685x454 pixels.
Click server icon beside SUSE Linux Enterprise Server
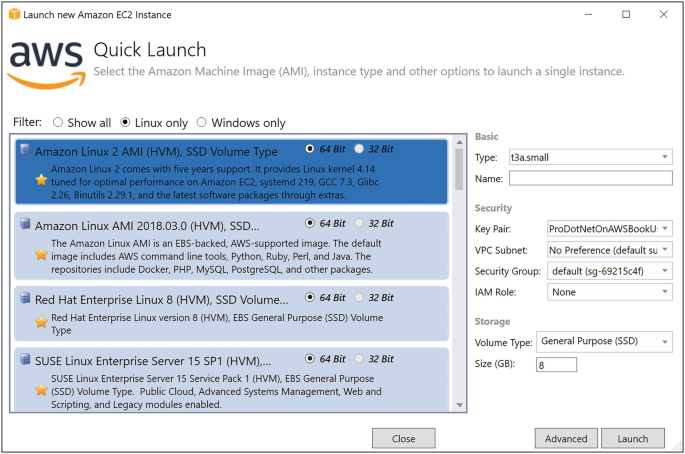[25, 359]
